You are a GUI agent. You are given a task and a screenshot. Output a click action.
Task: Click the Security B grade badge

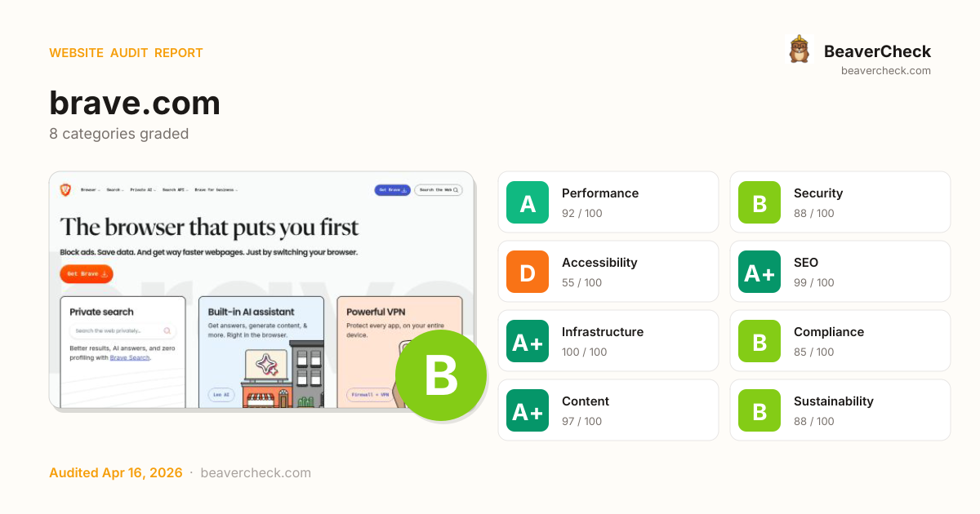point(759,202)
